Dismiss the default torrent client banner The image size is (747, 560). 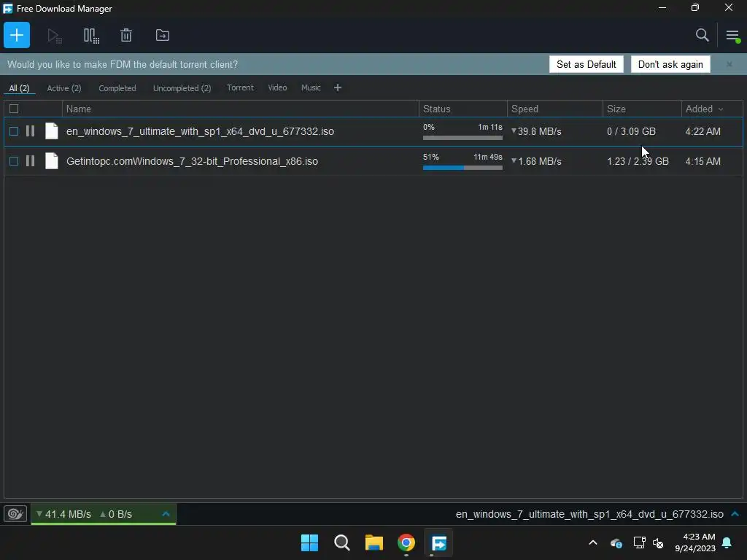coord(729,64)
